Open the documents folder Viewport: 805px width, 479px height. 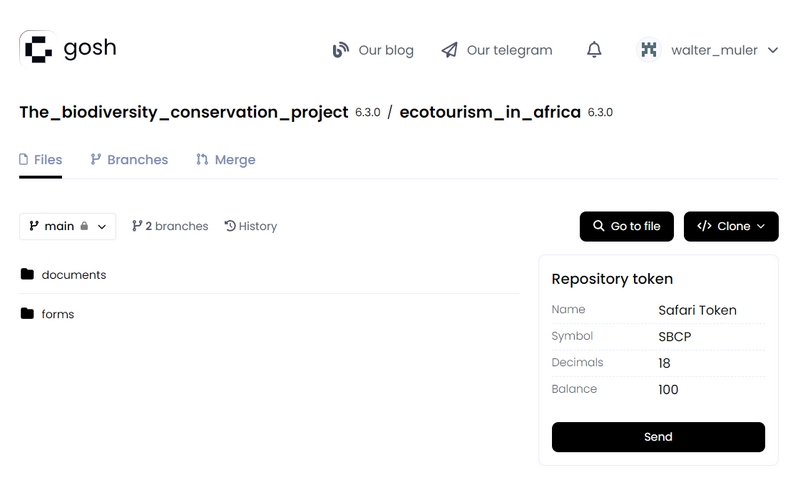click(73, 274)
